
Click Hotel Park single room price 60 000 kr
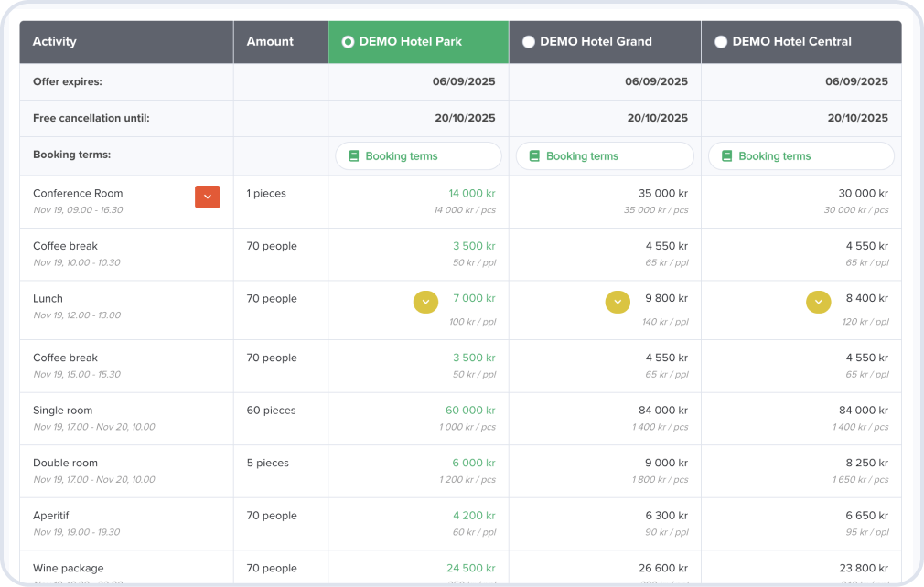point(470,411)
